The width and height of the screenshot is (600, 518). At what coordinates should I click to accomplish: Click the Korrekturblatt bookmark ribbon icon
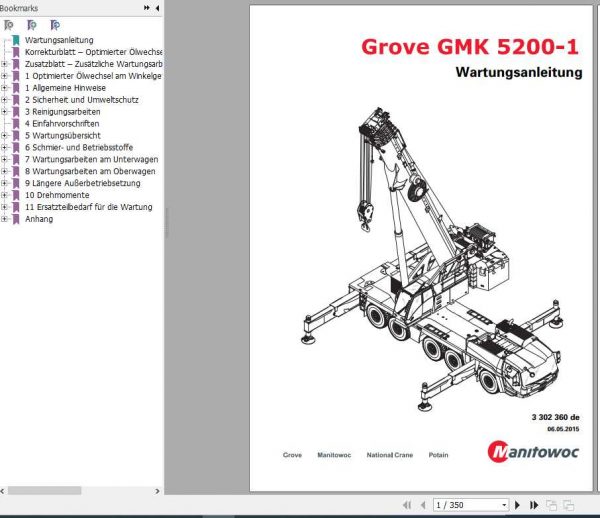pos(16,52)
